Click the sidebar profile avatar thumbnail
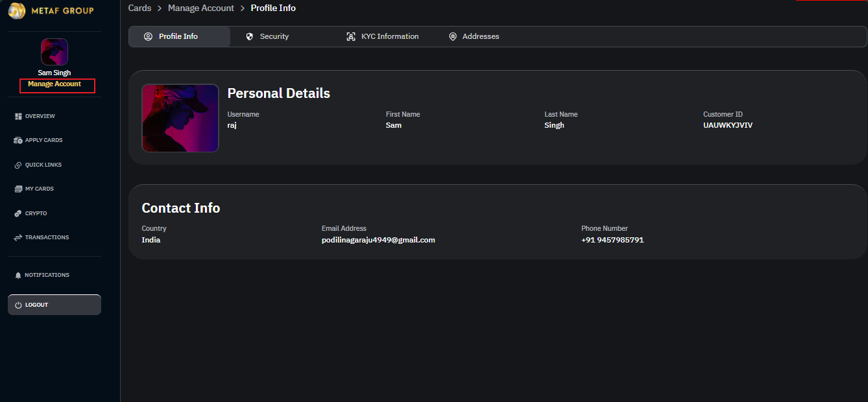The width and height of the screenshot is (868, 402). (54, 52)
